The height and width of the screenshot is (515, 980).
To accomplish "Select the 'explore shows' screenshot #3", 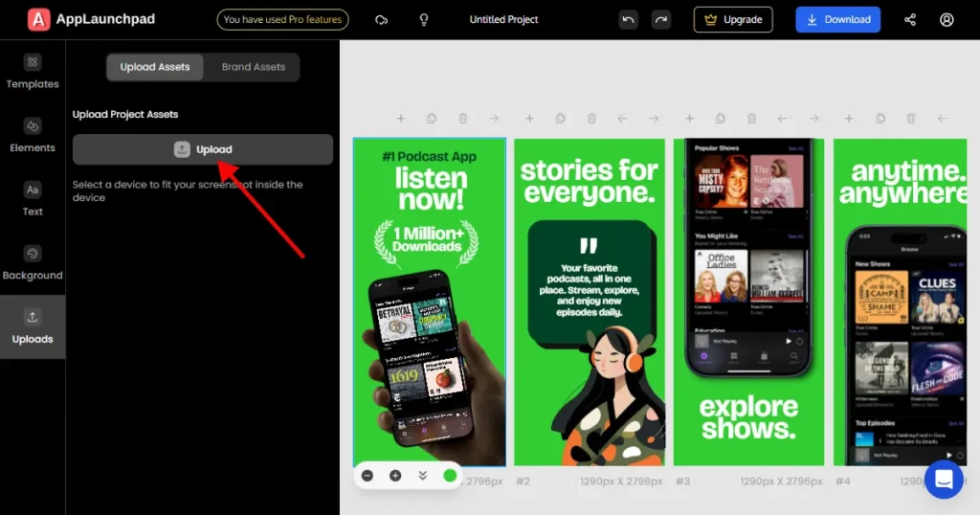I will [x=748, y=302].
